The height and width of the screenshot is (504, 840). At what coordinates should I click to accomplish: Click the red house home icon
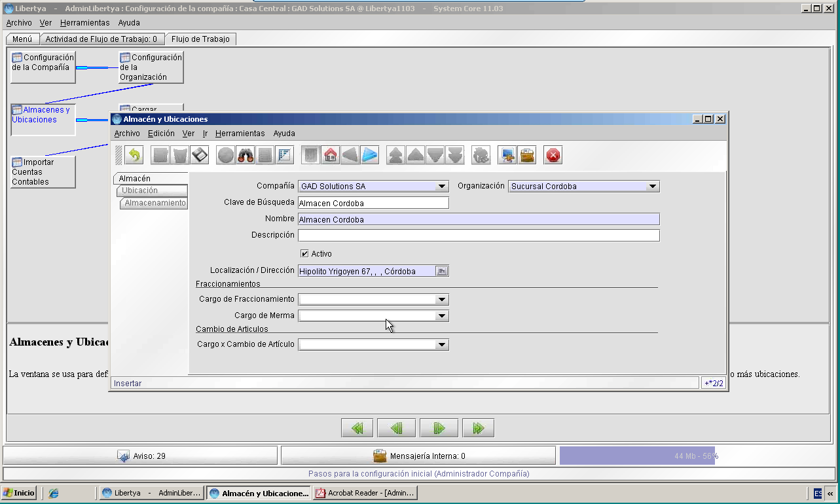(x=331, y=155)
